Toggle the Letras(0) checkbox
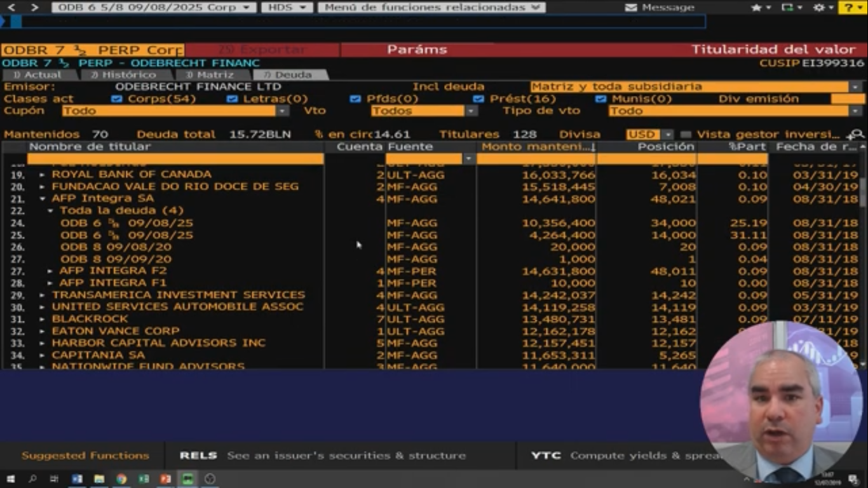The width and height of the screenshot is (868, 488). tap(232, 99)
